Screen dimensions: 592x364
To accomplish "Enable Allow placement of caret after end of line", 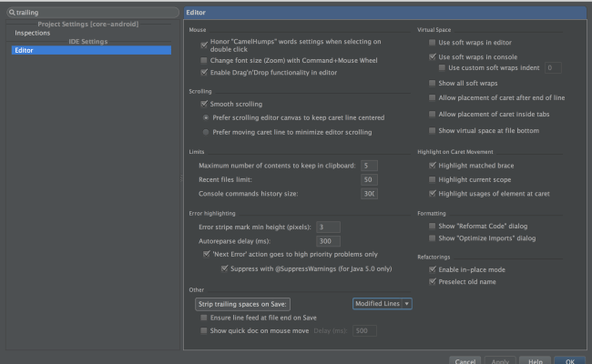I will [432, 97].
